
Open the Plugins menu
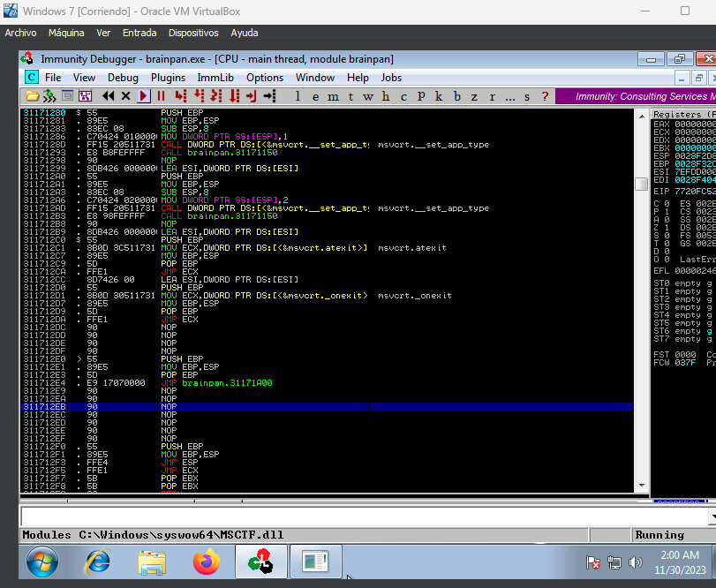point(168,78)
